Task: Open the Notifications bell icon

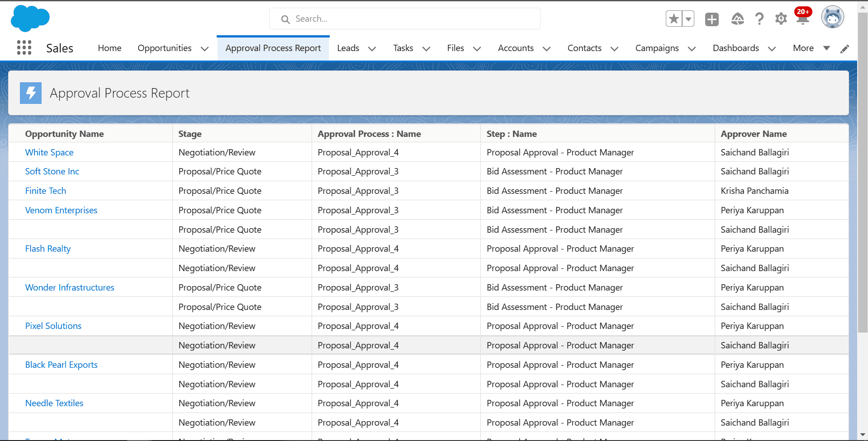Action: tap(803, 18)
